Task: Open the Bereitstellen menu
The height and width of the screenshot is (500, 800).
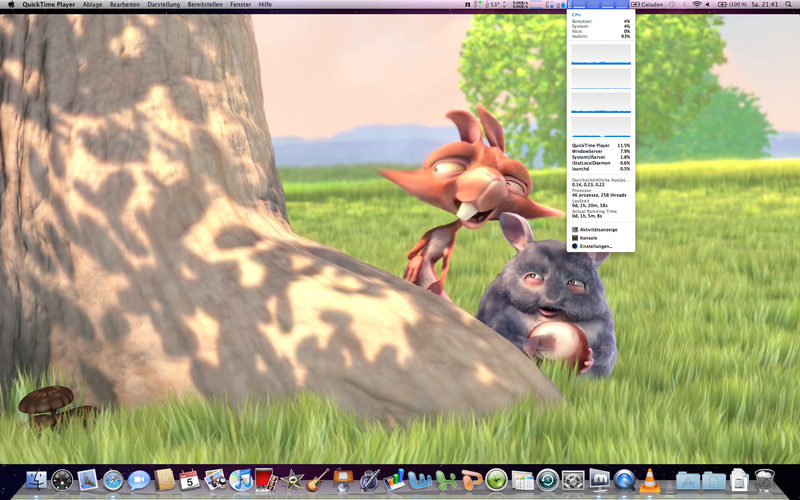Action: coord(205,5)
